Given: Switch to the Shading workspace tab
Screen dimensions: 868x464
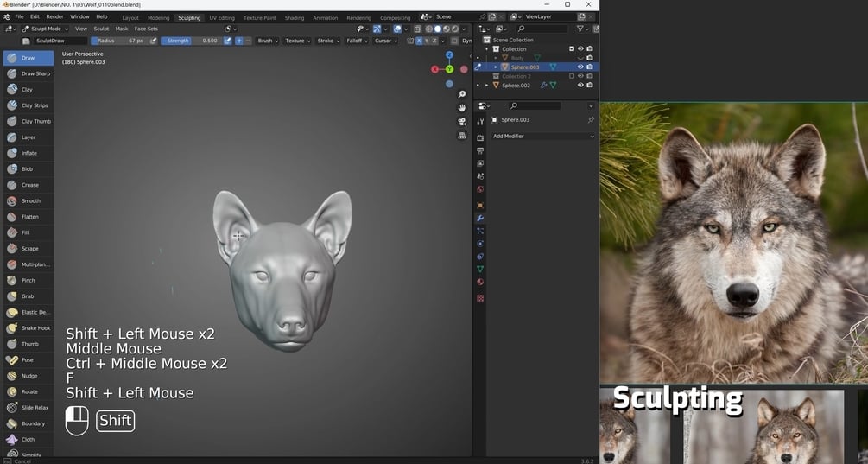Looking at the screenshot, I should pyautogui.click(x=295, y=18).
